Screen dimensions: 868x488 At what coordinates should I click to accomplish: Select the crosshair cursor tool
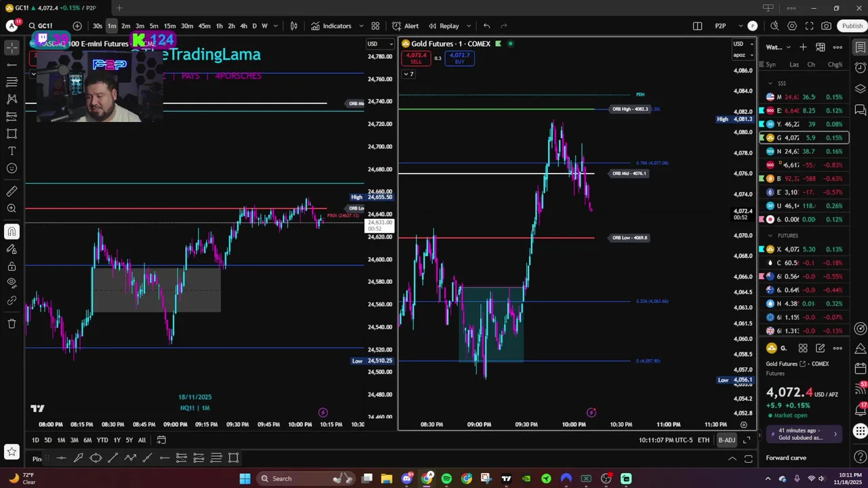point(12,47)
